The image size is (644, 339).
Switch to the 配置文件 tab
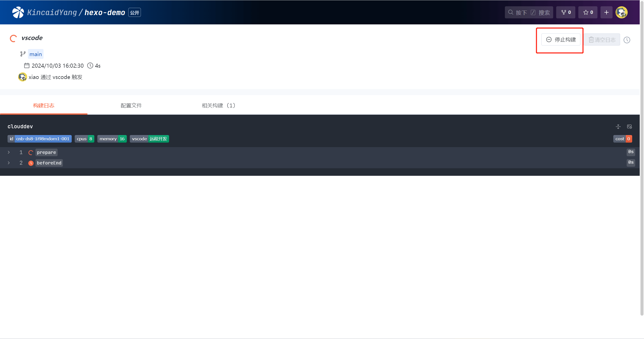[x=131, y=106]
